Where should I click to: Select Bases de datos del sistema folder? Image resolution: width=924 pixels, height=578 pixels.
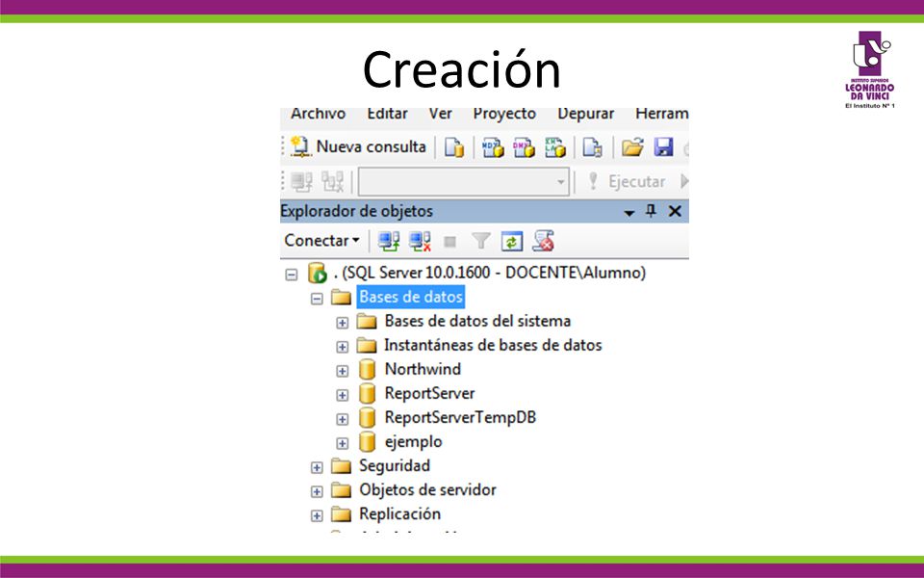(478, 321)
